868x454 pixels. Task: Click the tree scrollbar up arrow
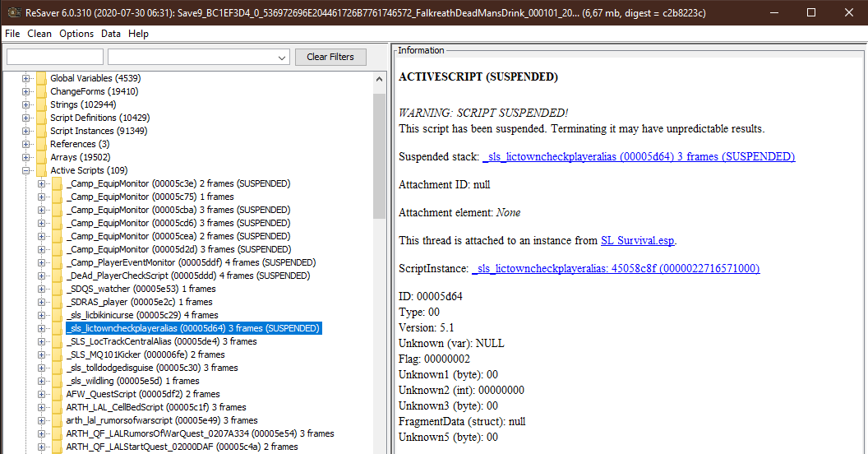(x=379, y=79)
